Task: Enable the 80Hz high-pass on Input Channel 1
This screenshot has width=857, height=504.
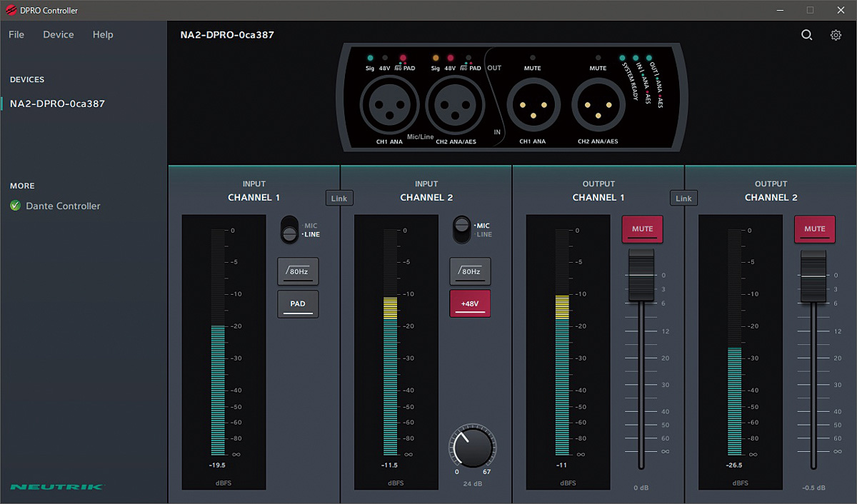Action: pos(298,271)
